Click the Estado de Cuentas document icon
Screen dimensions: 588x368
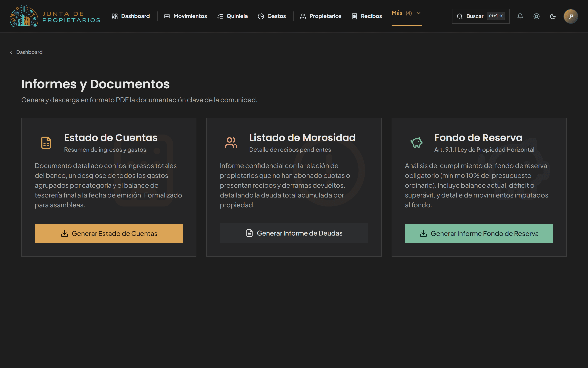[46, 143]
